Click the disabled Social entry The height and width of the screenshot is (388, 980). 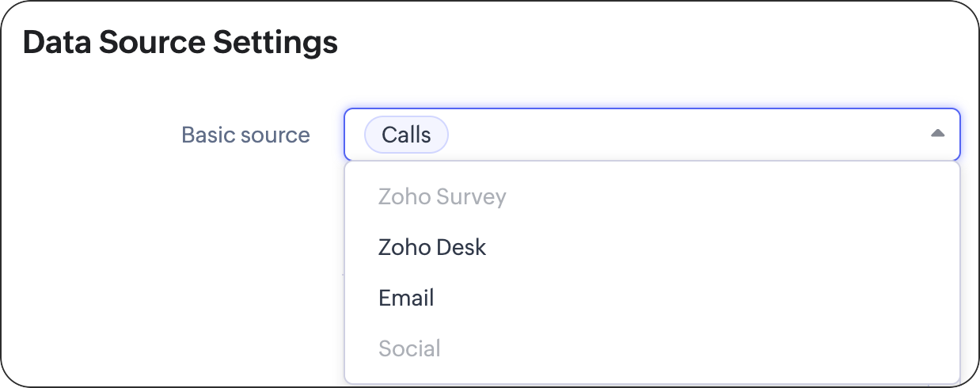click(x=409, y=348)
